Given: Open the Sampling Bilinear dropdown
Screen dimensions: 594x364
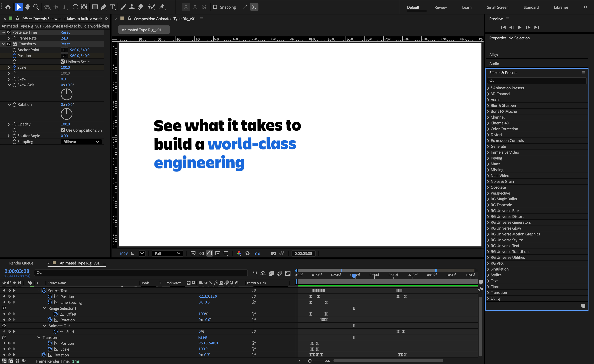Looking at the screenshot, I should (x=81, y=142).
